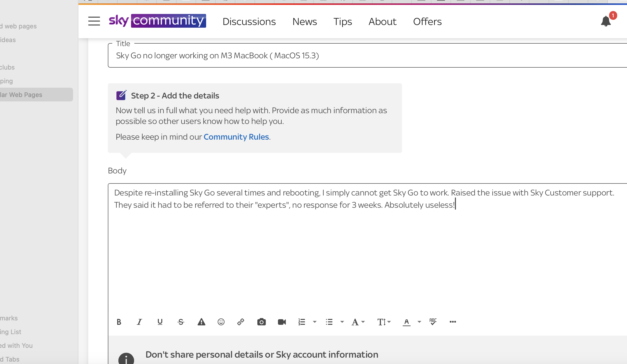
Task: Choose text color with underlined A
Action: [407, 322]
